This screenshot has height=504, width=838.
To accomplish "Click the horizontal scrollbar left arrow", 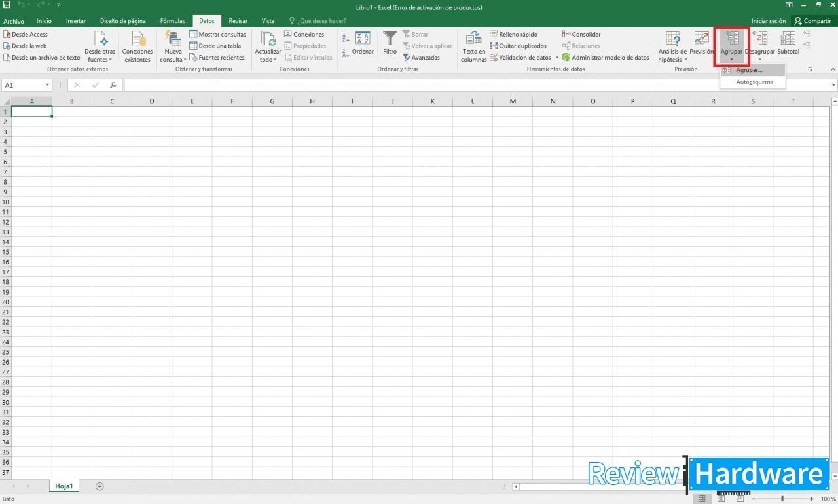I will pos(516,487).
